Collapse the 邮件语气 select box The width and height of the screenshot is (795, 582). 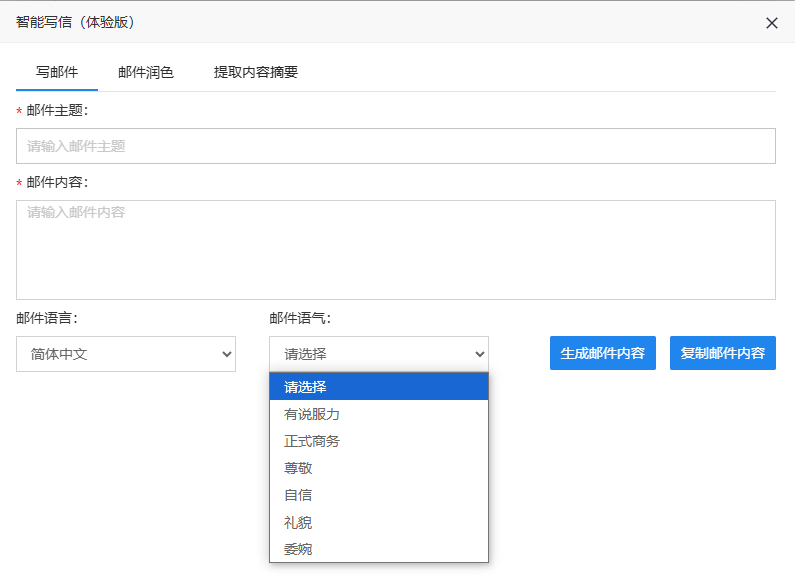pyautogui.click(x=378, y=354)
